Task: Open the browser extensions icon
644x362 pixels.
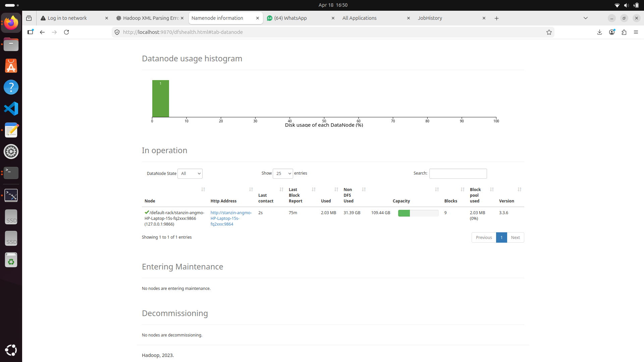Action: pos(624,32)
